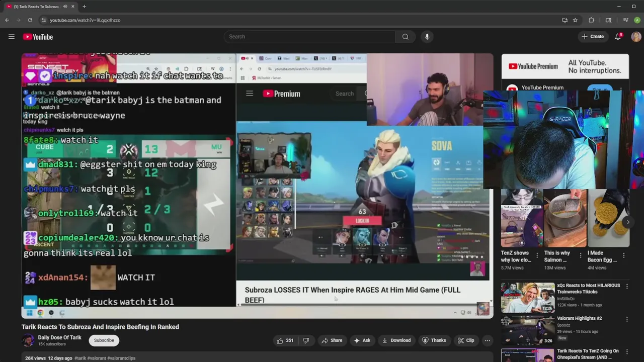This screenshot has height=362, width=644.
Task: Click the Valorant Highlights #2 title
Action: [580, 318]
